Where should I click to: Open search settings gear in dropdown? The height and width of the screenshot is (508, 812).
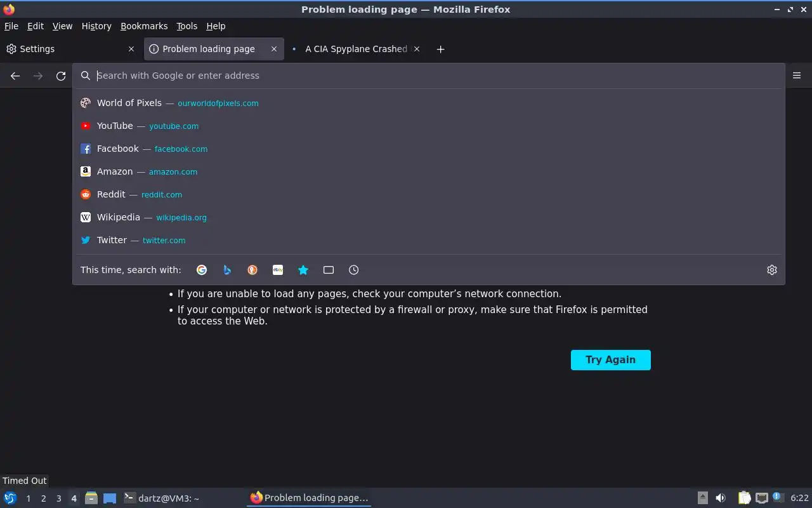[x=772, y=270]
